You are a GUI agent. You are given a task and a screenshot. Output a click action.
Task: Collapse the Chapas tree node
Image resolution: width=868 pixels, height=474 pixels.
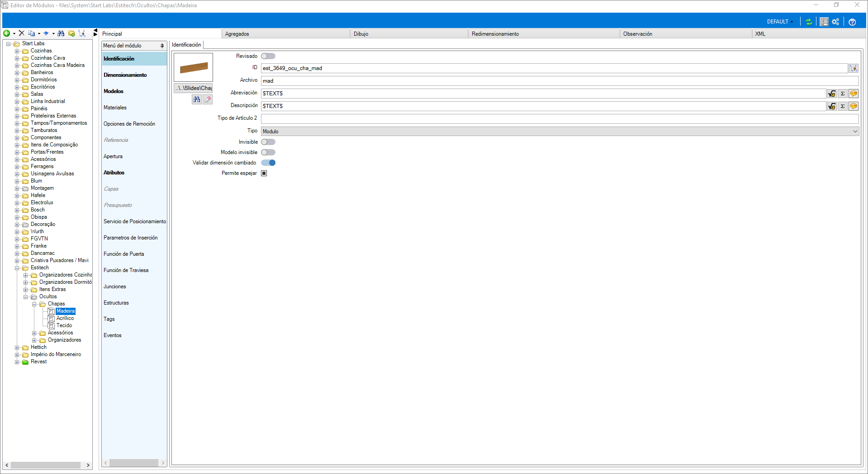tap(34, 304)
